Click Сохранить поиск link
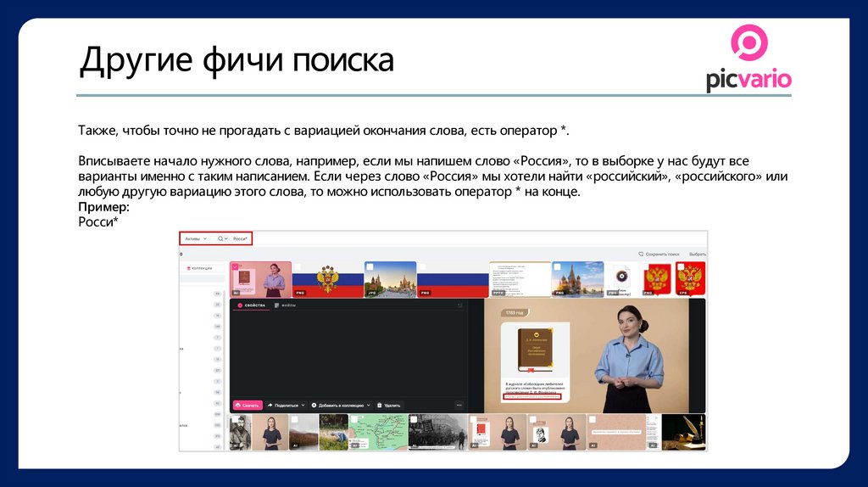Viewport: 868px width, 487px height. click(659, 254)
